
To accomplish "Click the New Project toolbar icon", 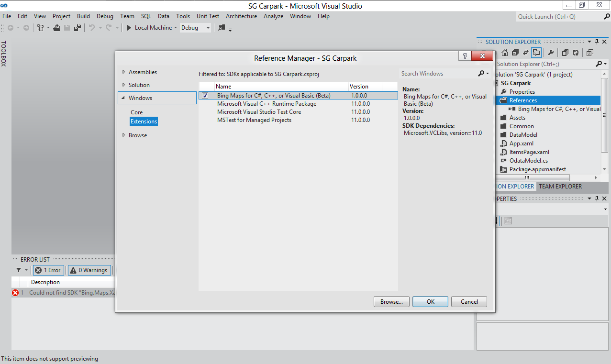I will [41, 28].
